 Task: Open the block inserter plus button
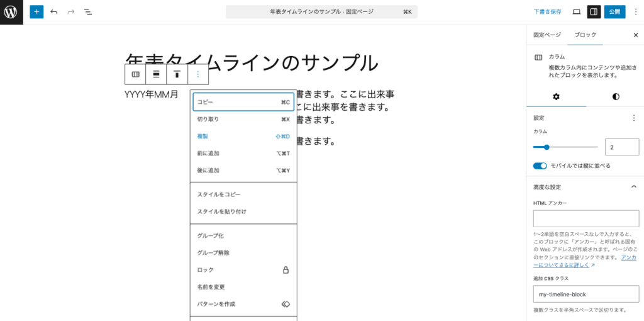click(36, 12)
